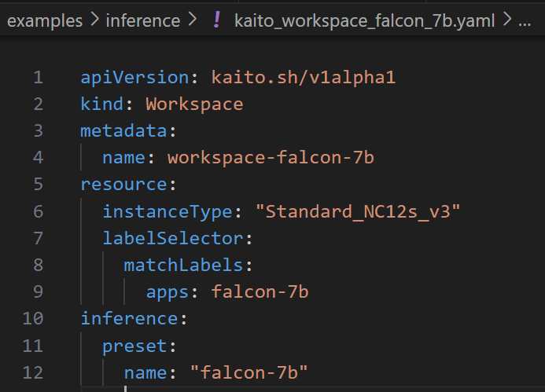Screen dimensions: 545x392
Task: Click line number 1 in the gutter
Action: [38, 78]
